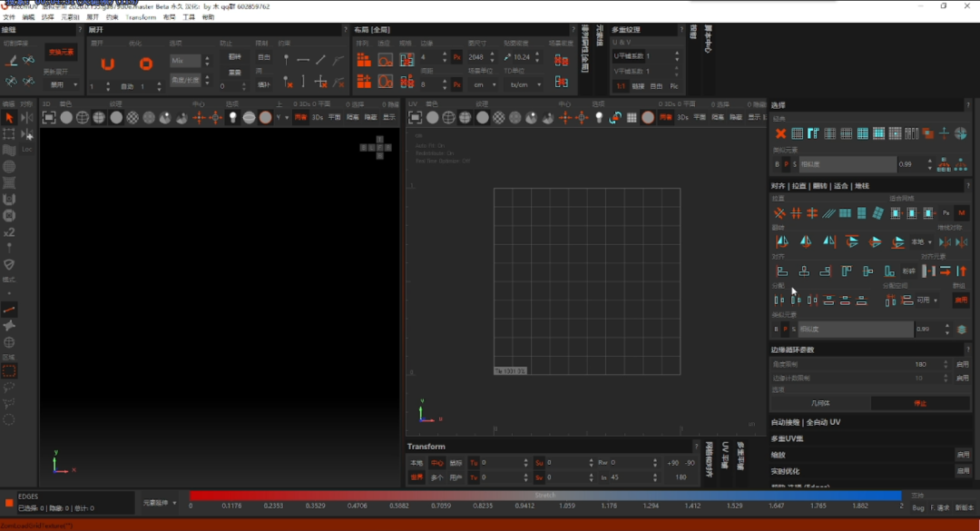Viewport: 980px width, 531px height.
Task: Open the 元素延伸 dropdown in status bar
Action: point(160,503)
